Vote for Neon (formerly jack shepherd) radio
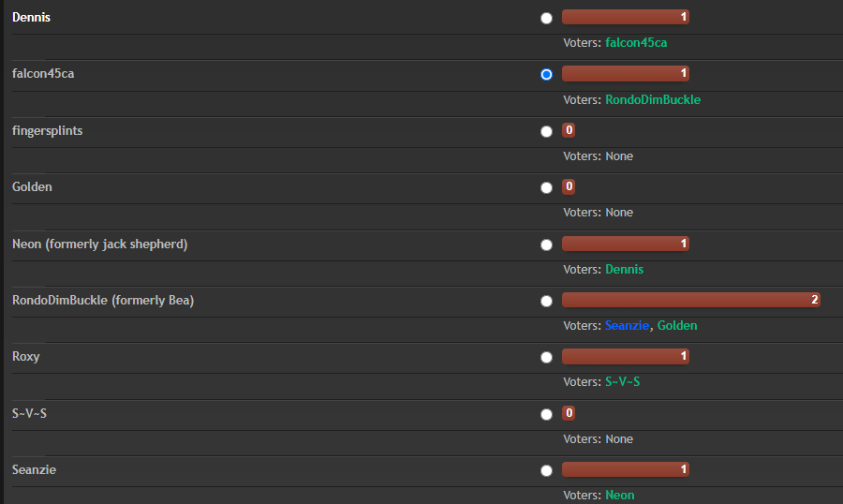 coord(546,245)
